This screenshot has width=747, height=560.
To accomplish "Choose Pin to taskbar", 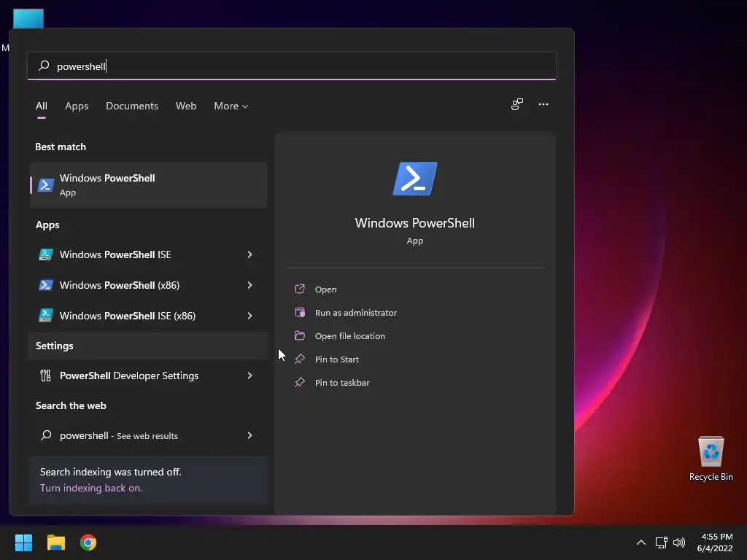I will tap(342, 383).
